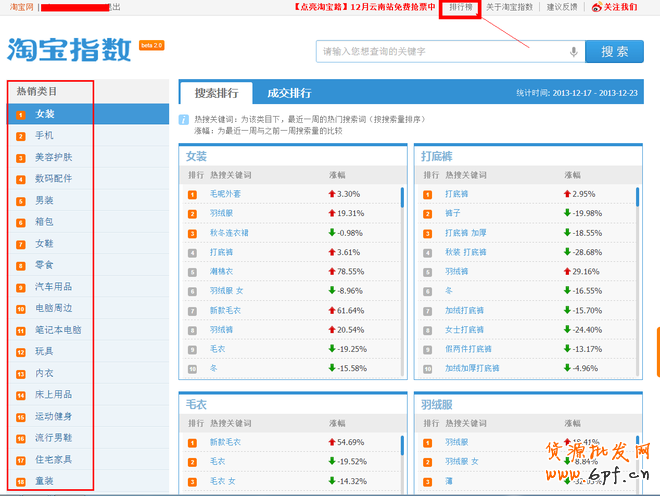Open the 建议反馈 link

(x=562, y=7)
